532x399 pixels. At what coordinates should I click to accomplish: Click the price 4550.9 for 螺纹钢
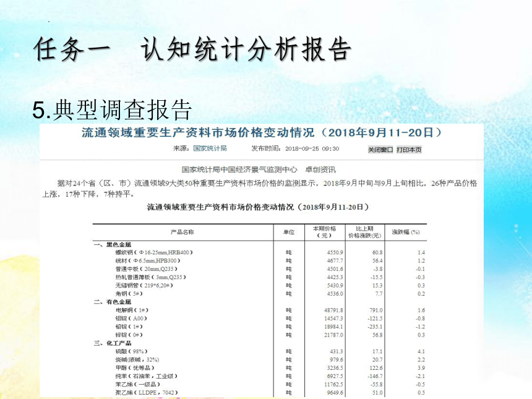(335, 252)
